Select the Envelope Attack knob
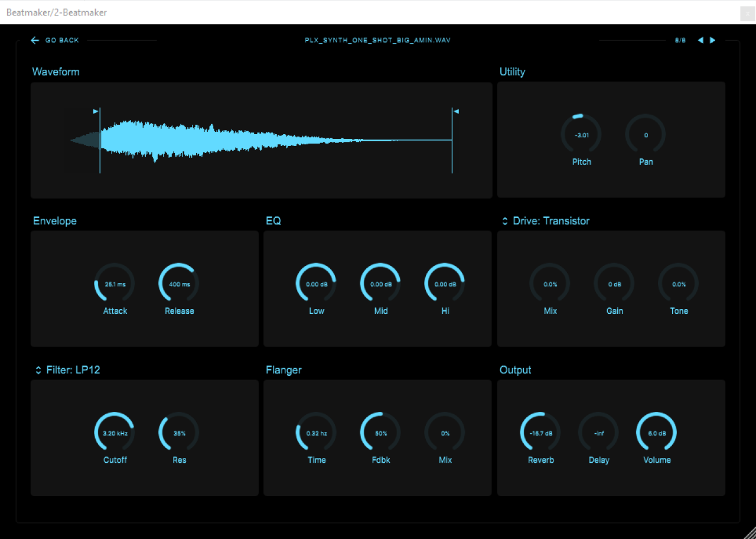756x539 pixels. pyautogui.click(x=115, y=284)
